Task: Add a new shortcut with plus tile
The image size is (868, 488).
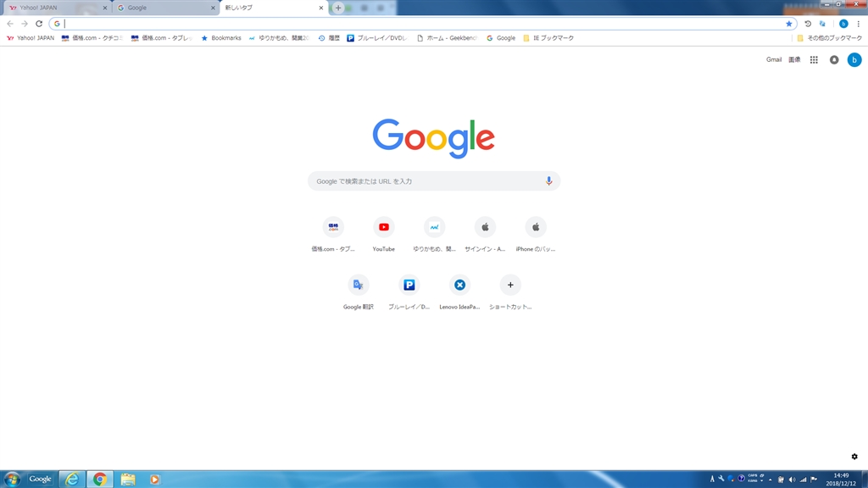Action: pos(510,292)
